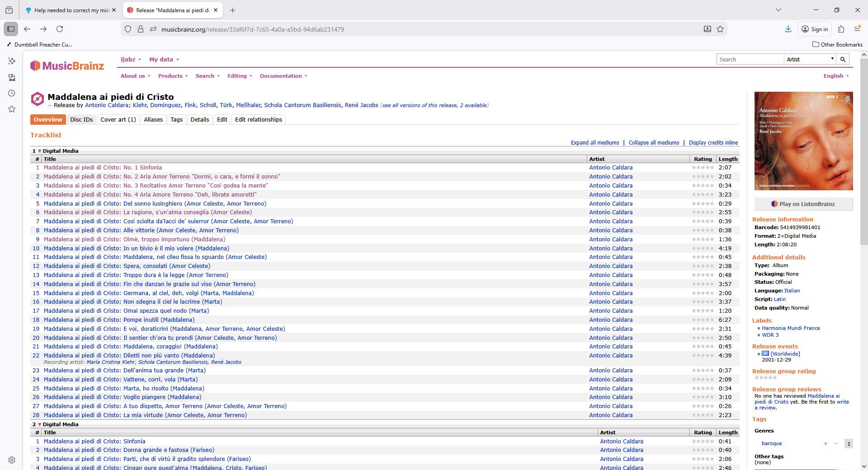Open the Artist search type dropdown
This screenshot has width=868, height=470.
click(x=809, y=59)
